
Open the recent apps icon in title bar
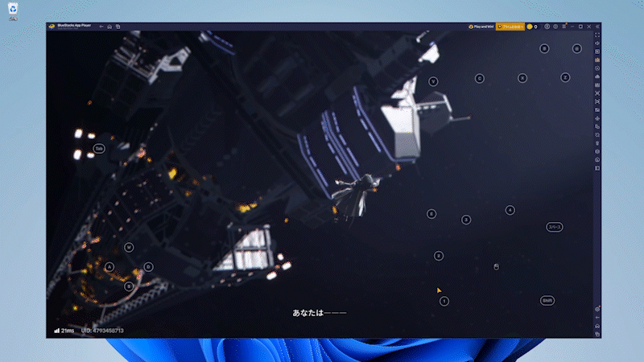click(118, 27)
